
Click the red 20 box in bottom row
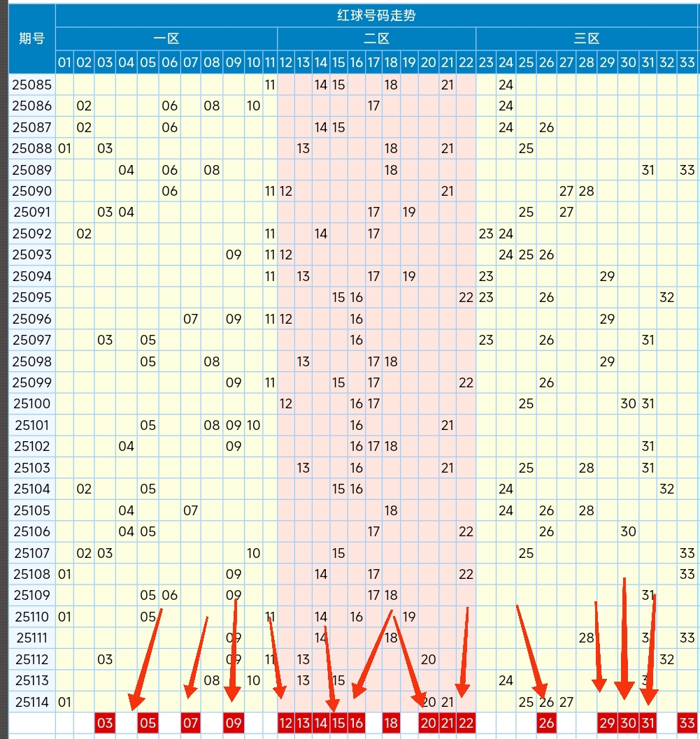(x=428, y=722)
